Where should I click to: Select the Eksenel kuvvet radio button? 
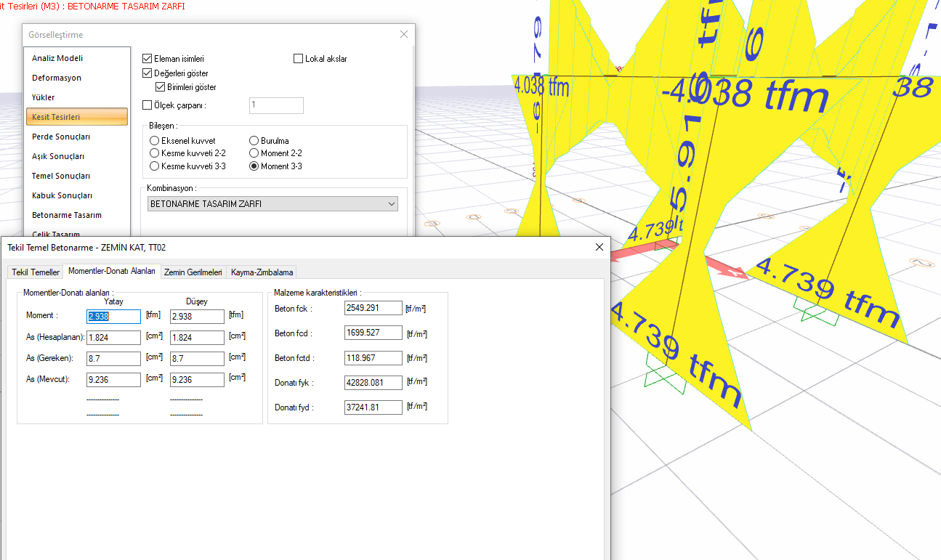154,141
